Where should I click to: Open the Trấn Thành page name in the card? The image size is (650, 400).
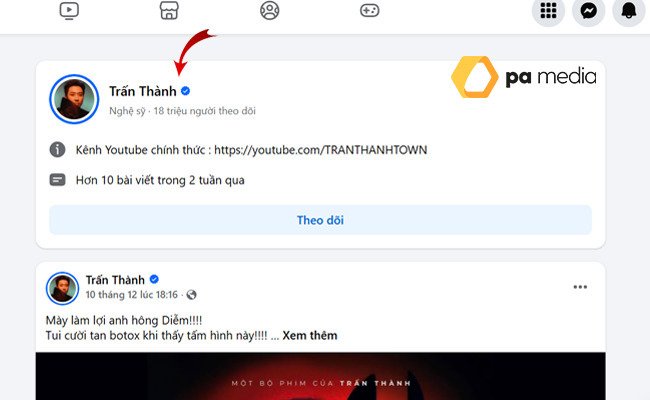tap(143, 91)
